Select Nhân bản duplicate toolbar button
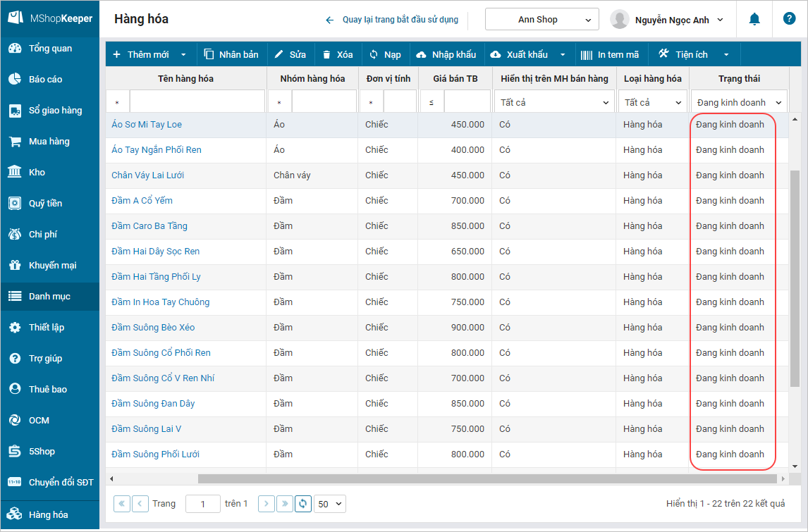 tap(231, 55)
